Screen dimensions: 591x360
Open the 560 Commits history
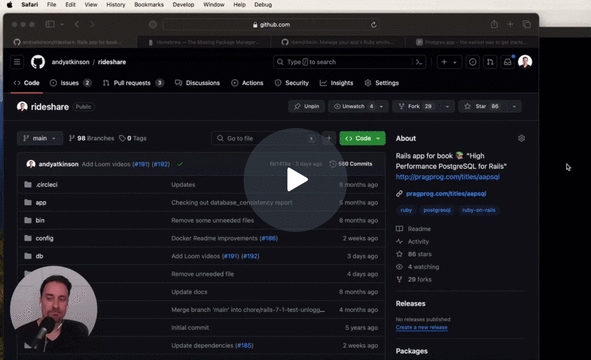click(351, 164)
